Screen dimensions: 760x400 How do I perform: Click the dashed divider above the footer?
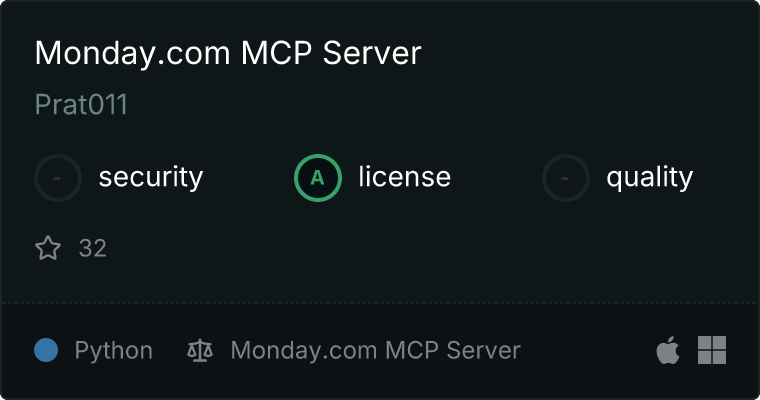tap(380, 303)
